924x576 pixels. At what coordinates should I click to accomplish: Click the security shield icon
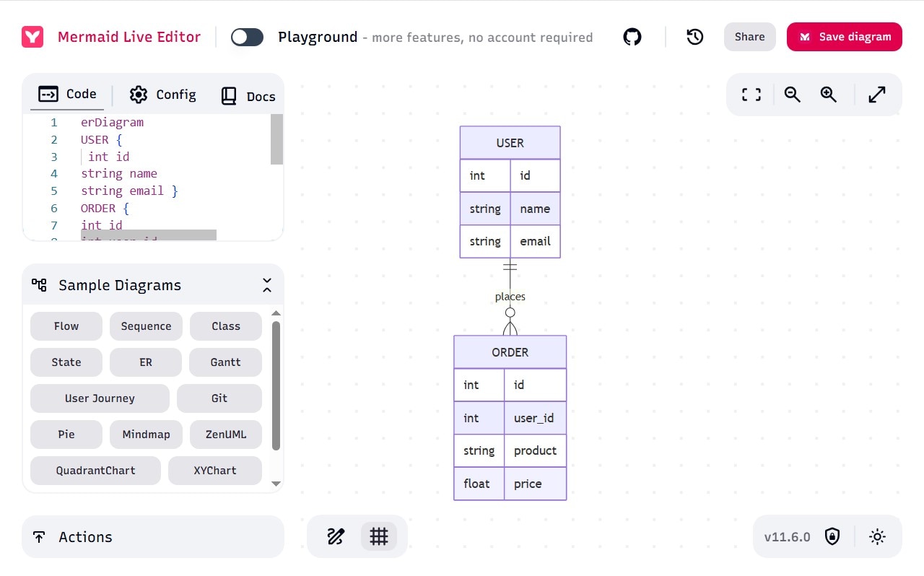tap(832, 537)
